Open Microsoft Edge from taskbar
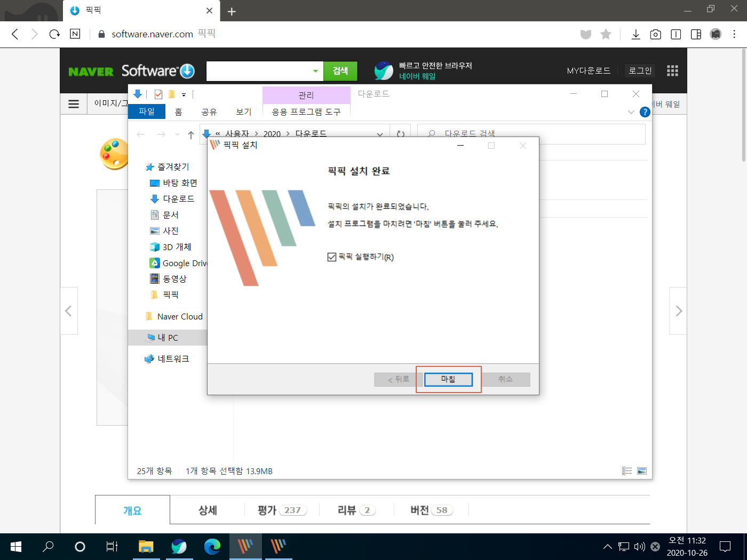Screen dimensions: 747x560 tap(212, 546)
